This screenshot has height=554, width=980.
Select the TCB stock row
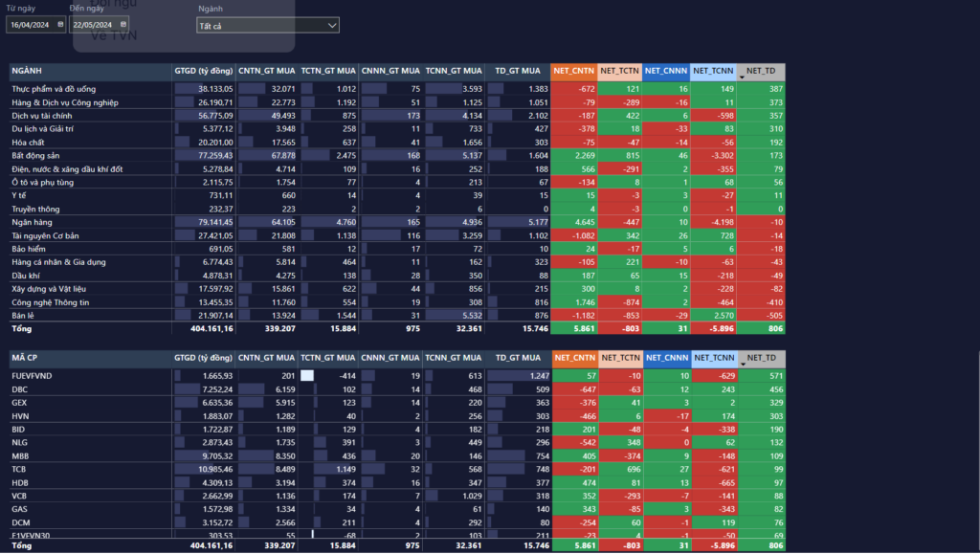click(19, 470)
